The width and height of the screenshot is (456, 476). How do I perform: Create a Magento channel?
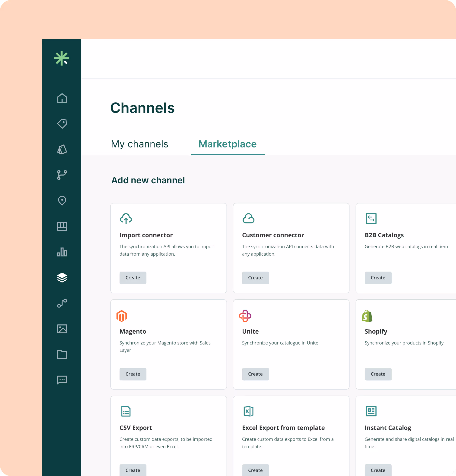pos(133,374)
